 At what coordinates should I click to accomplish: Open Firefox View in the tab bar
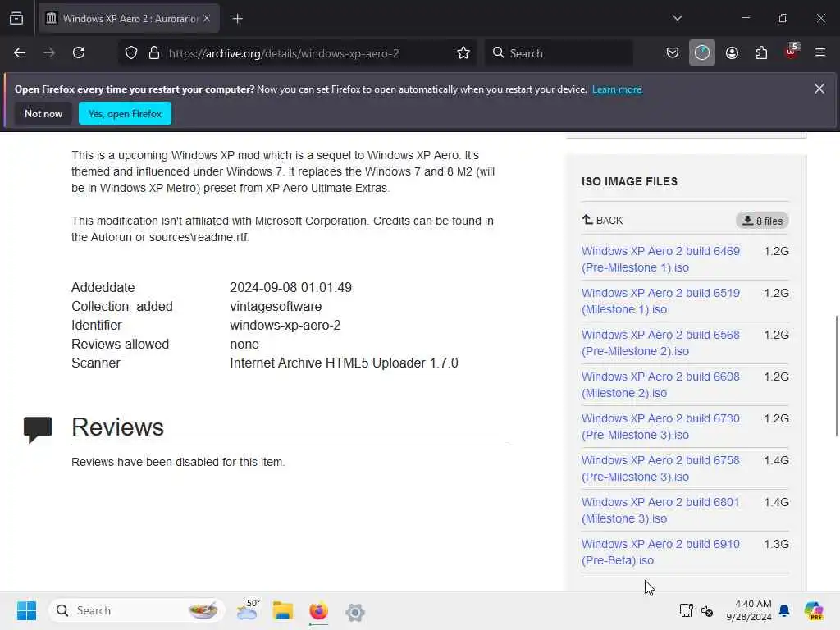16,18
